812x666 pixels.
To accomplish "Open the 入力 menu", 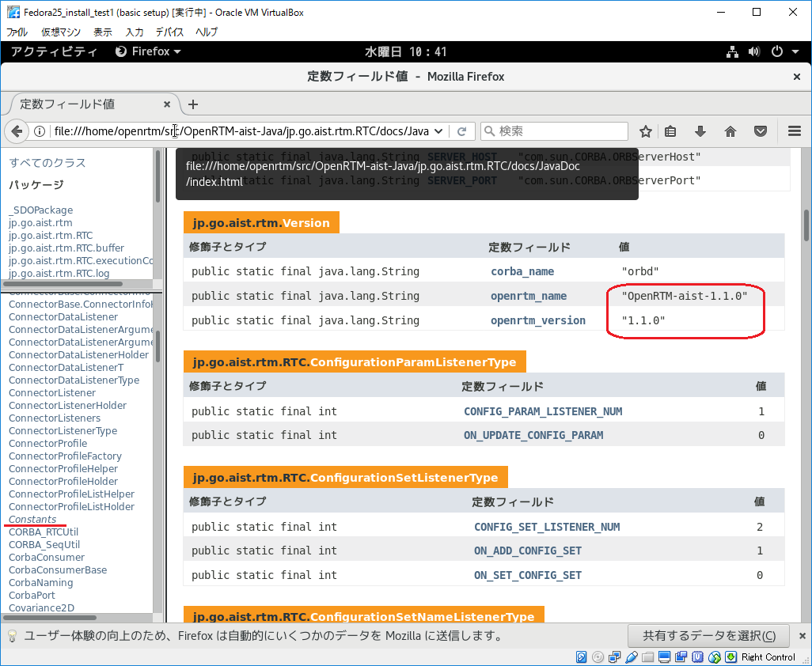I will point(134,32).
